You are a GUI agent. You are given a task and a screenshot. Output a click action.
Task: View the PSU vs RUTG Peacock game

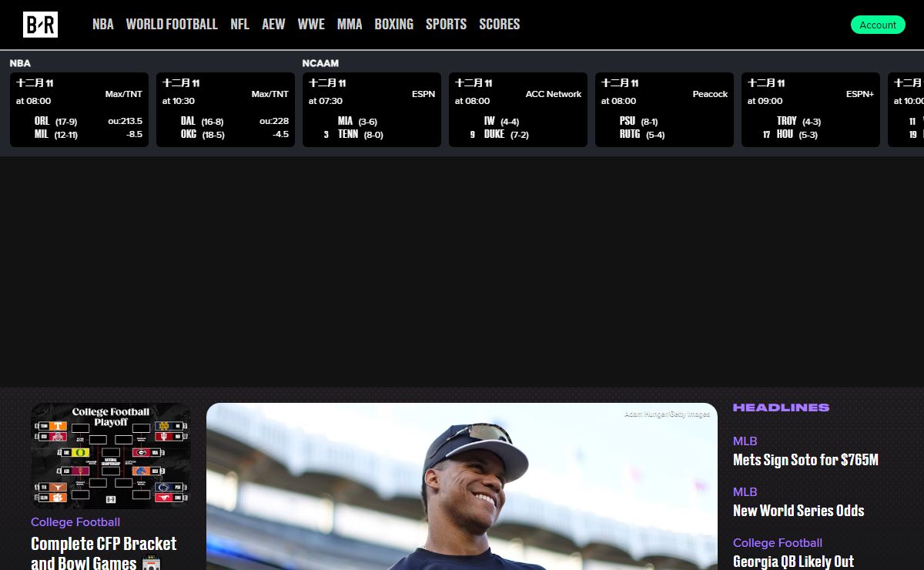[665, 109]
